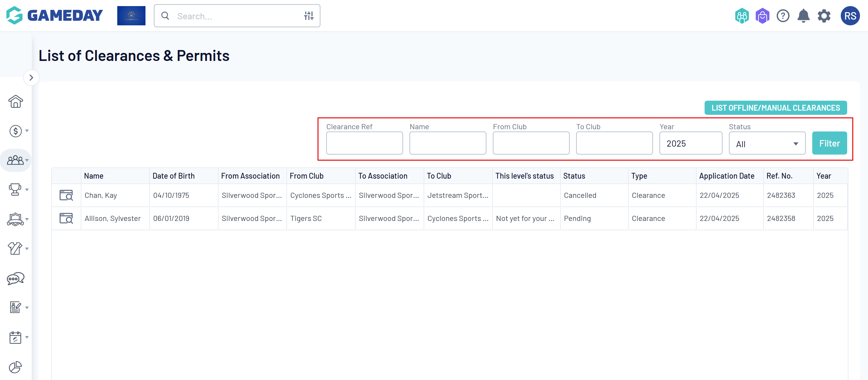Image resolution: width=868 pixels, height=380 pixels.
Task: Open the home dashboard sidebar icon
Action: (x=15, y=101)
